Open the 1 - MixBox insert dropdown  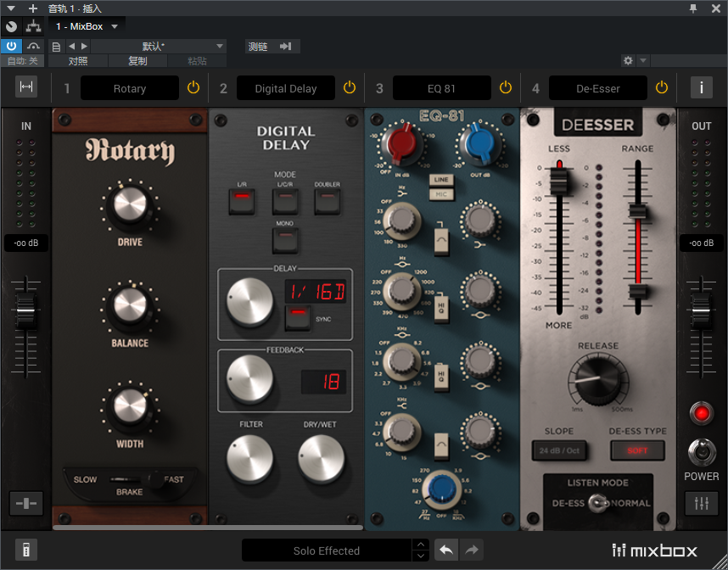87,26
